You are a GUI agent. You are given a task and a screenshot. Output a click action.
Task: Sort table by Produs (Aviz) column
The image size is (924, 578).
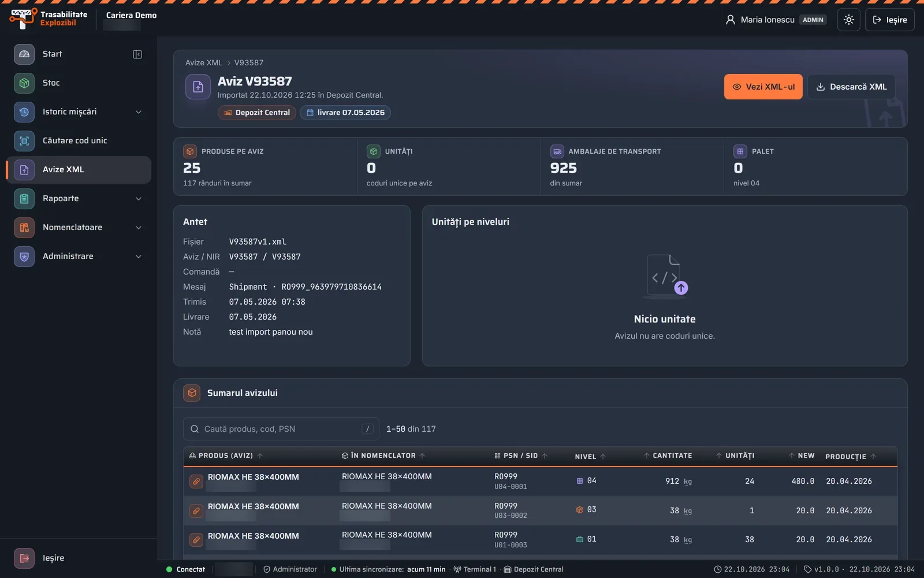(x=226, y=456)
